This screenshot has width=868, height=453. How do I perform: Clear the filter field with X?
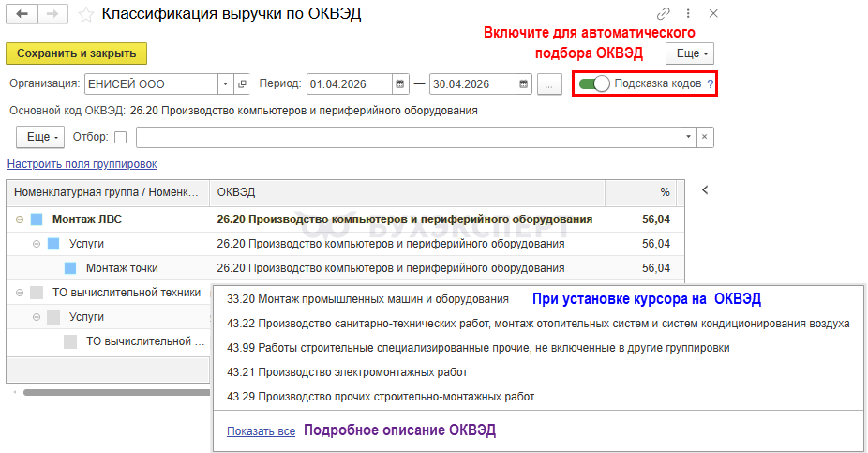(x=706, y=137)
